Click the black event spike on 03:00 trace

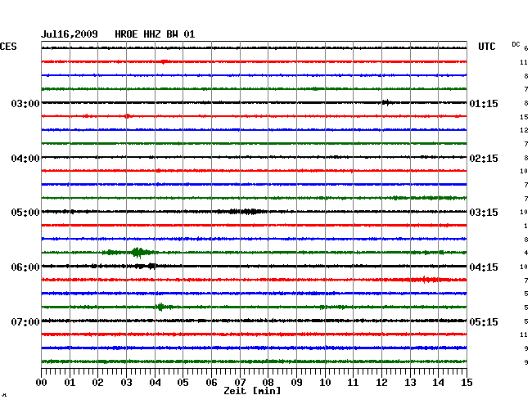(386, 102)
